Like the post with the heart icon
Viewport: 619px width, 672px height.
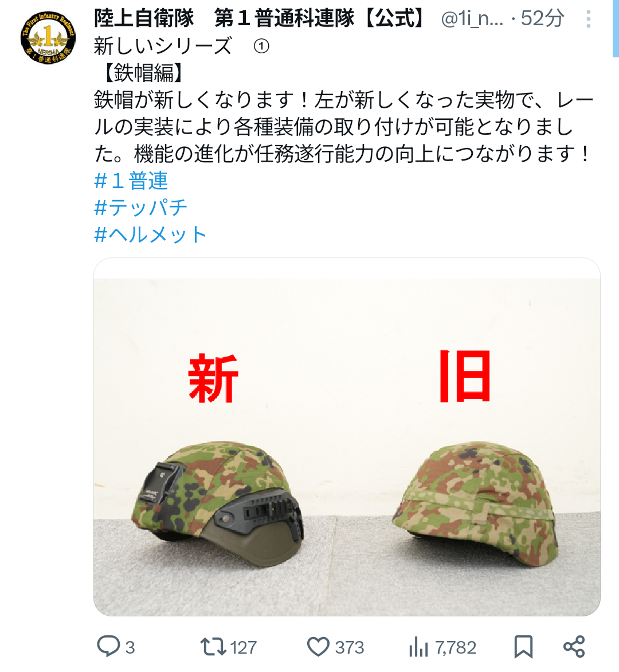coord(318,647)
